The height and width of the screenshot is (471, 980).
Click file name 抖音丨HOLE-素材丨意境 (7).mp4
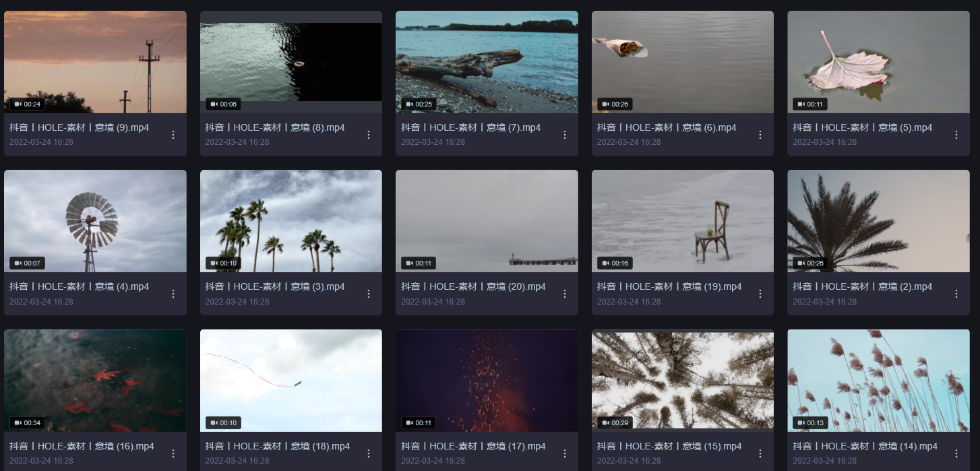point(471,127)
